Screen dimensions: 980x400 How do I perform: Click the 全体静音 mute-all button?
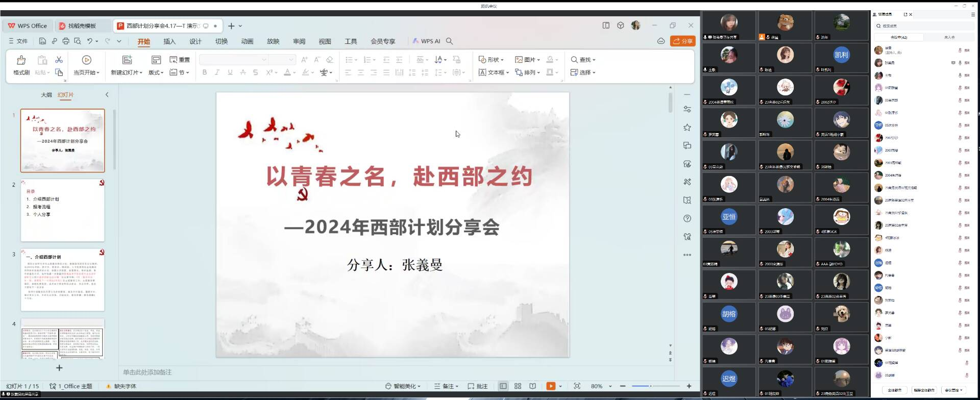click(x=894, y=390)
